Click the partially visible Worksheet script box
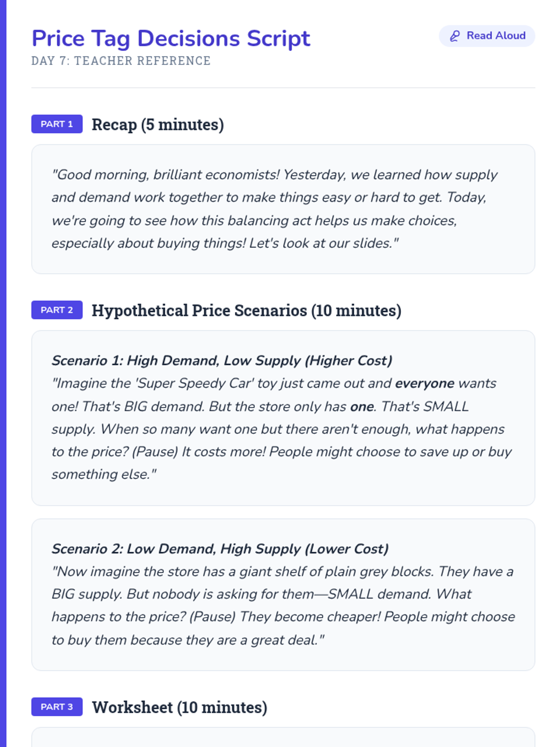 click(283, 738)
